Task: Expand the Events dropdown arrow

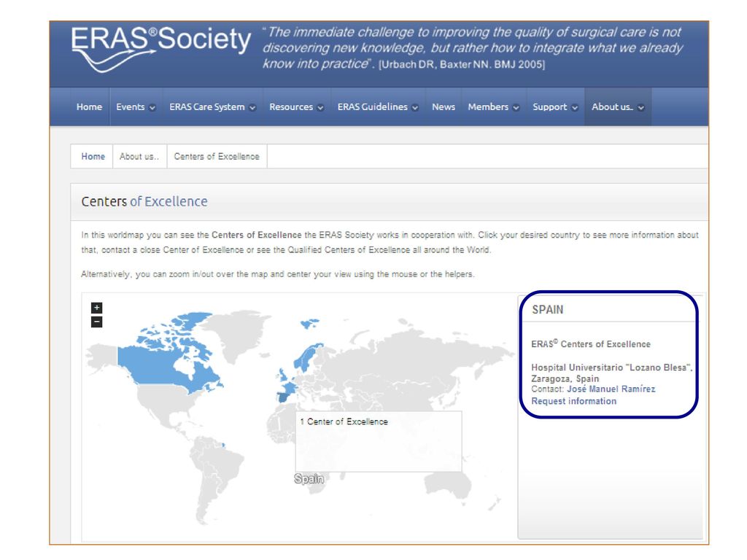Action: pyautogui.click(x=152, y=108)
